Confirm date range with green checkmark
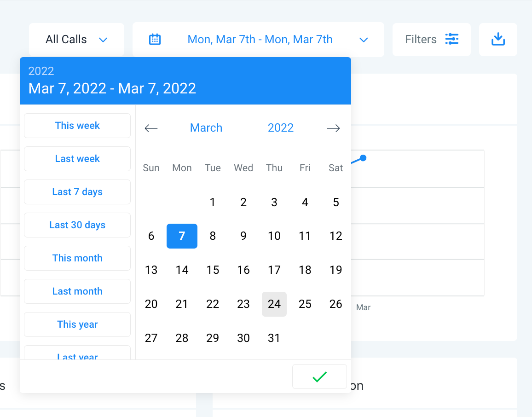Image resolution: width=532 pixels, height=417 pixels. coord(319,376)
